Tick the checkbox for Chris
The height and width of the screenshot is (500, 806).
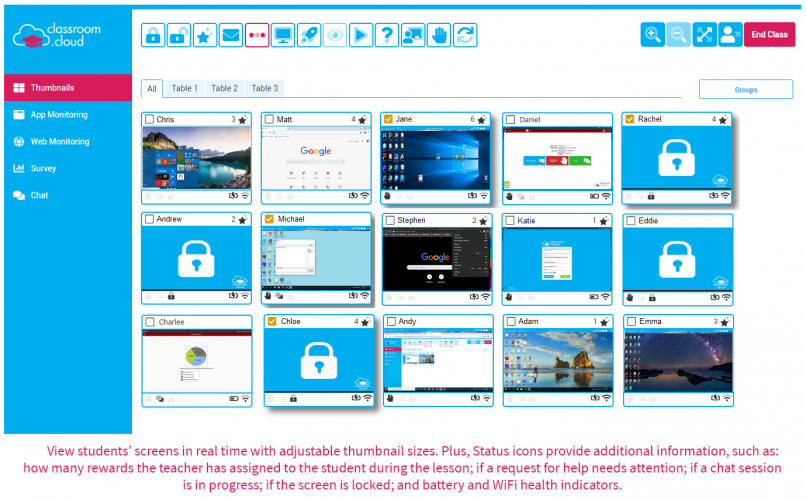coord(149,119)
